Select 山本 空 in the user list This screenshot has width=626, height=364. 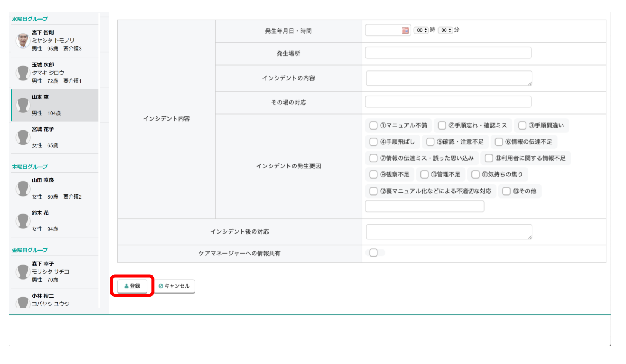coord(55,105)
